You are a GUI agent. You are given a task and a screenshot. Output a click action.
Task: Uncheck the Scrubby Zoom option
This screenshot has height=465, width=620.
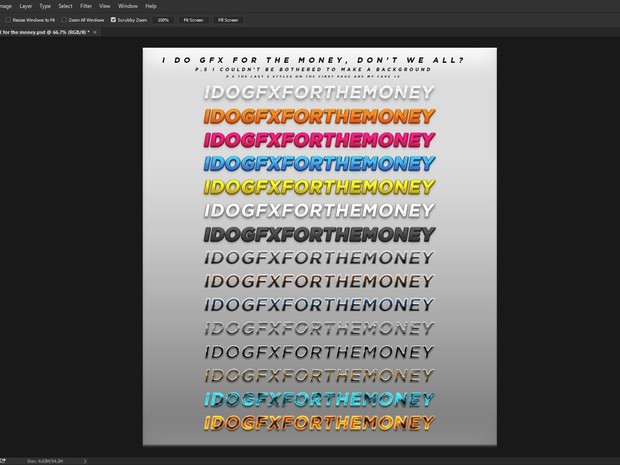(x=113, y=19)
